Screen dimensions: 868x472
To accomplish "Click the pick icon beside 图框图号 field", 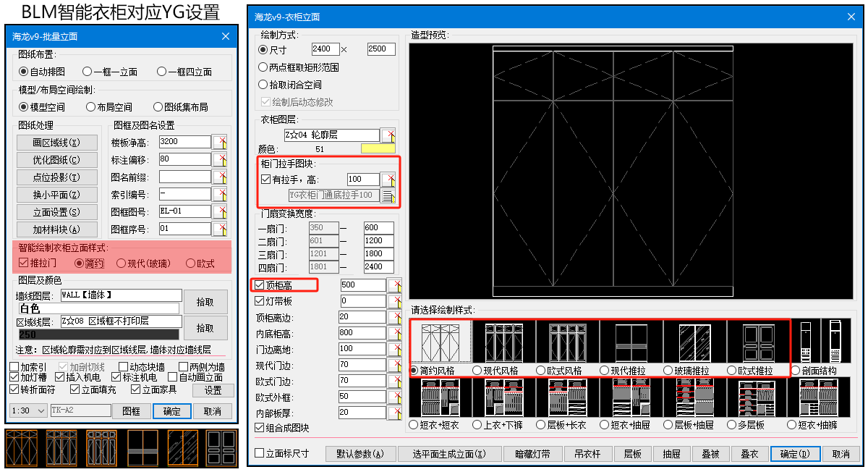I will [220, 211].
